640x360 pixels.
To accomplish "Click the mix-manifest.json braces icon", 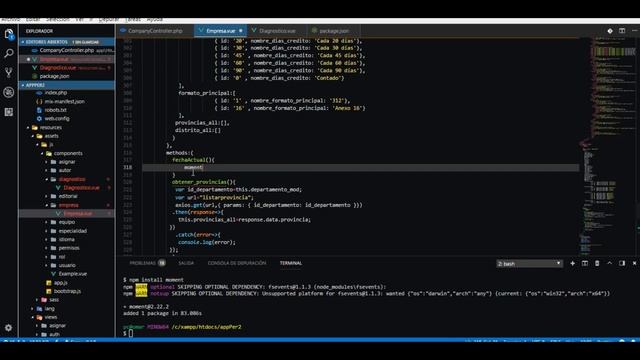I will [39, 102].
